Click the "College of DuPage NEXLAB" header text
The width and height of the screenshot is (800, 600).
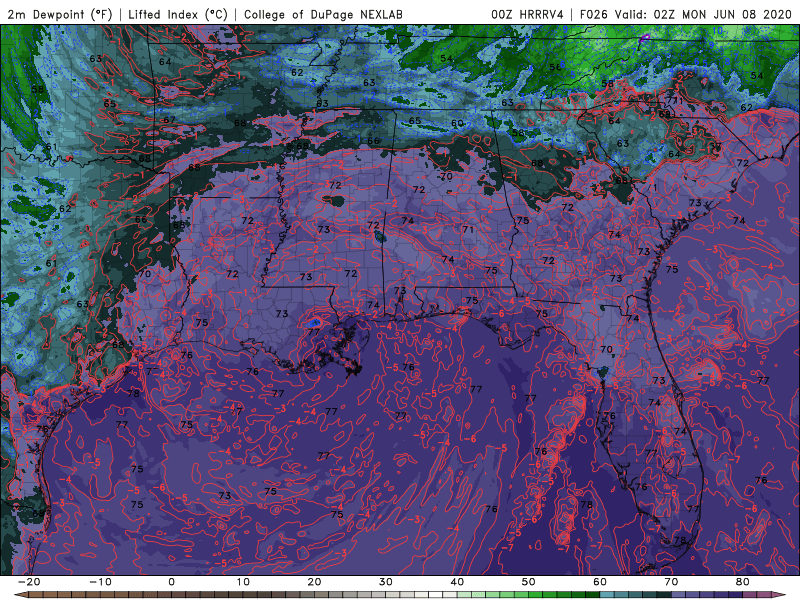[323, 15]
